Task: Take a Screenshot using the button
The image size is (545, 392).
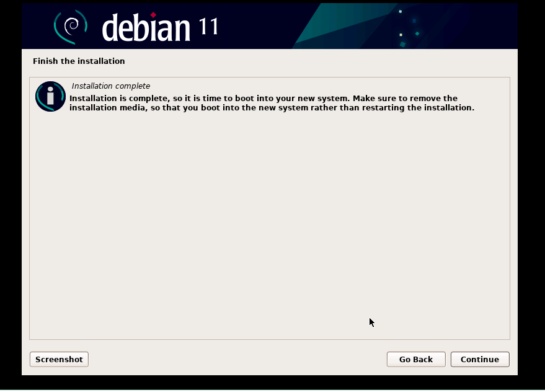Action: tap(59, 359)
